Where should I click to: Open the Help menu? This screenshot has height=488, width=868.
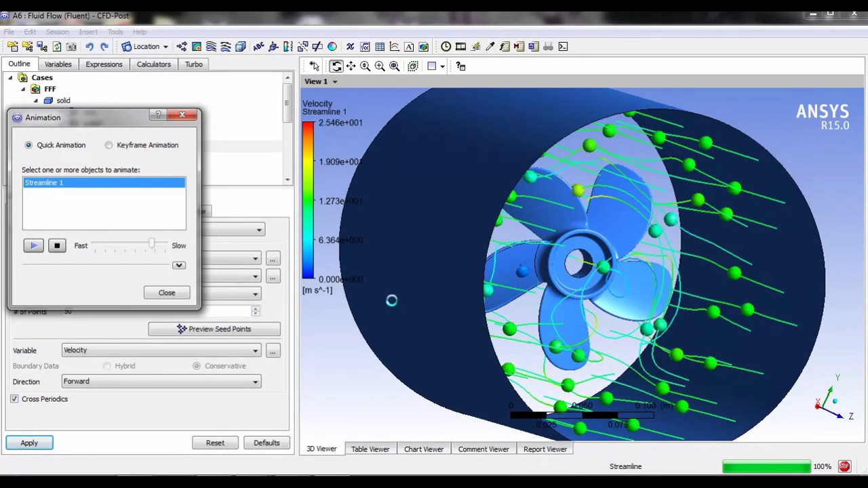tap(140, 32)
